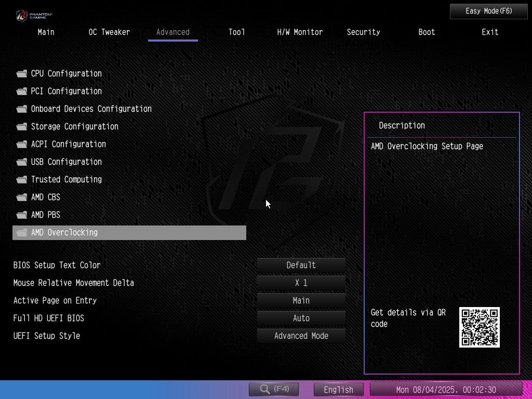Open the Tool tab

click(236, 32)
